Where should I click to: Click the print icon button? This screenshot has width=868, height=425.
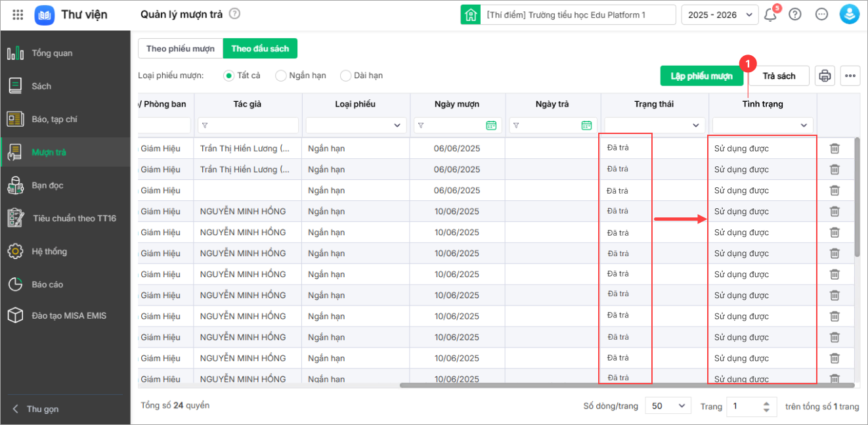click(825, 76)
